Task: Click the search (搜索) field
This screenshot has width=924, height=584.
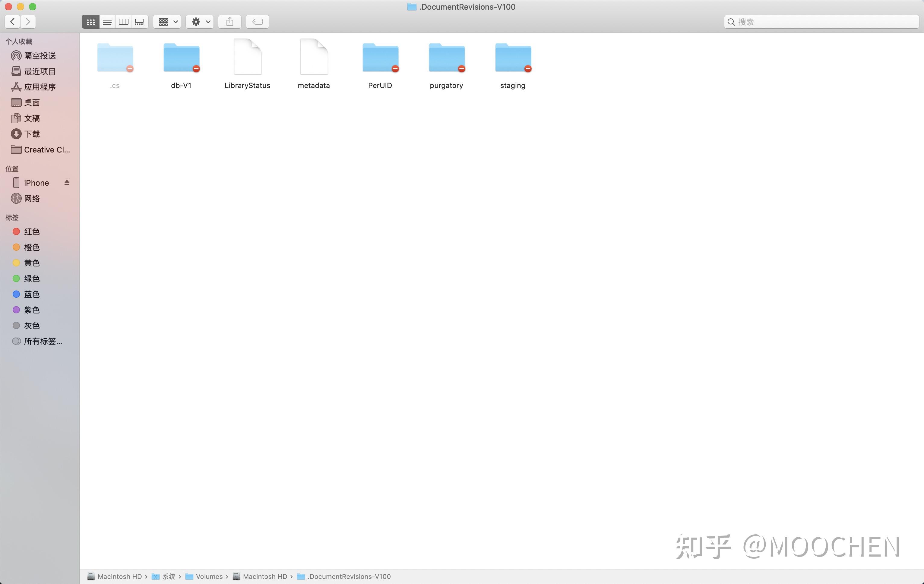Action: (x=825, y=22)
